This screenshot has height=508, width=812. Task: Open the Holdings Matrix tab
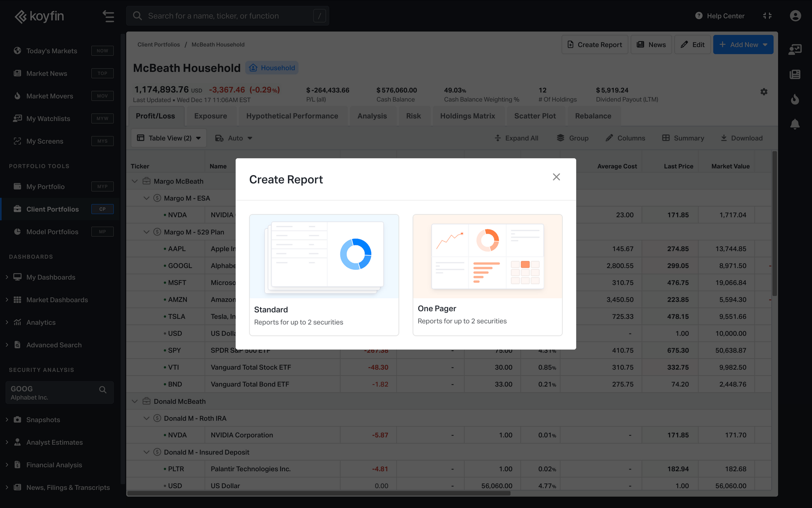[x=467, y=116]
